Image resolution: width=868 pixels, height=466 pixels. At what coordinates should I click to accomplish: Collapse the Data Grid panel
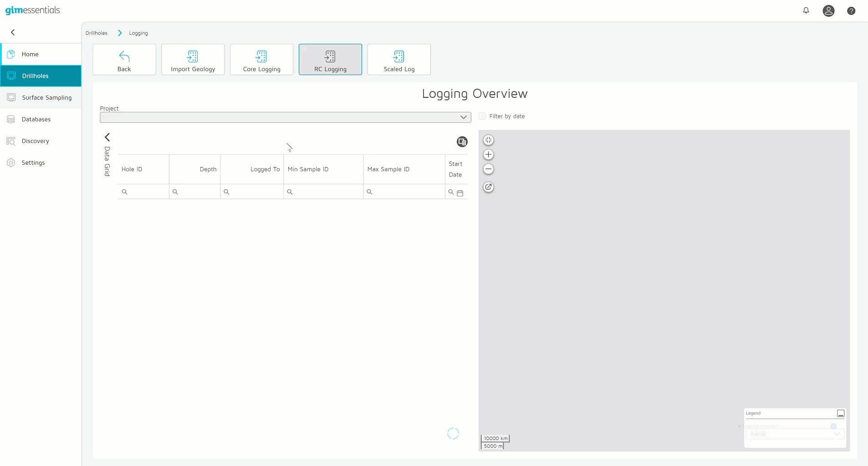tap(107, 137)
